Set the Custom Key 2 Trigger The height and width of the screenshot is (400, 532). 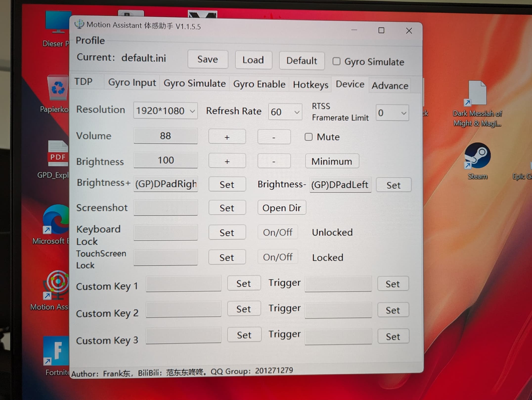tap(393, 310)
